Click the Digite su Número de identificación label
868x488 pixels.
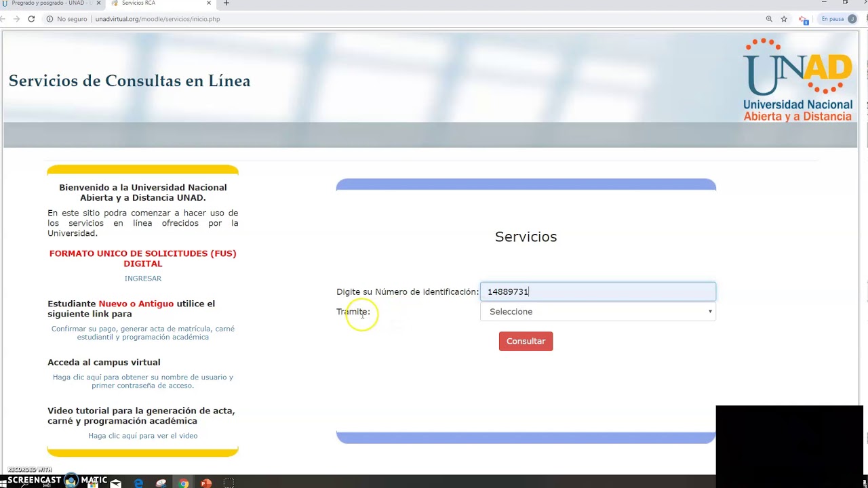coord(408,292)
